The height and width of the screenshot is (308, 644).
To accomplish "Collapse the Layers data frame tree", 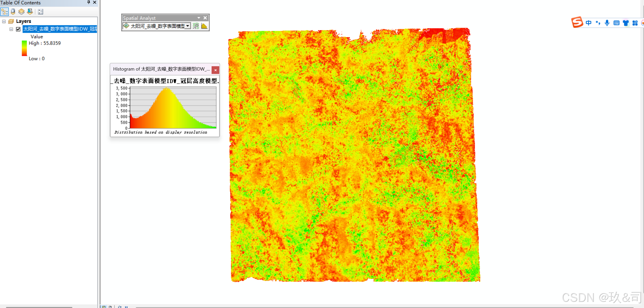I will click(x=4, y=21).
